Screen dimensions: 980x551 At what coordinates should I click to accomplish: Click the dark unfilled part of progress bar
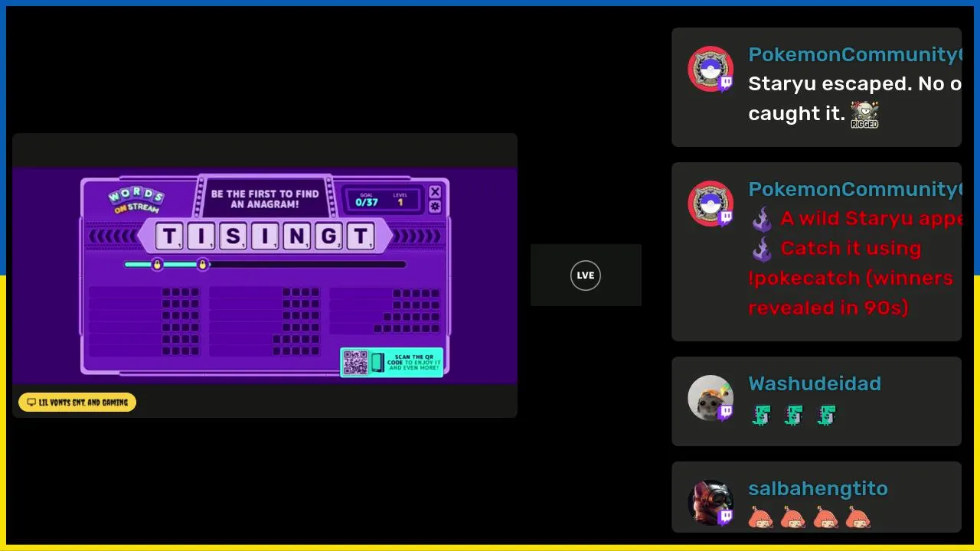tap(307, 265)
